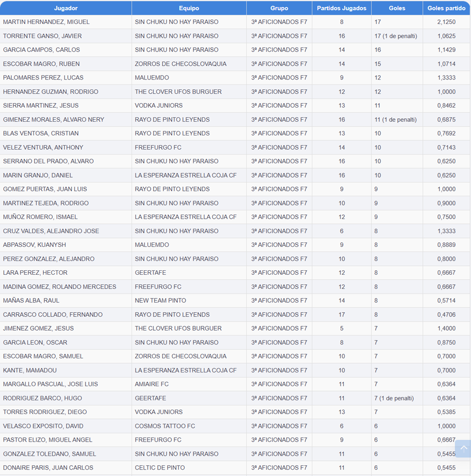Sort by Goles partido header
This screenshot has width=471, height=476.
coord(446,8)
